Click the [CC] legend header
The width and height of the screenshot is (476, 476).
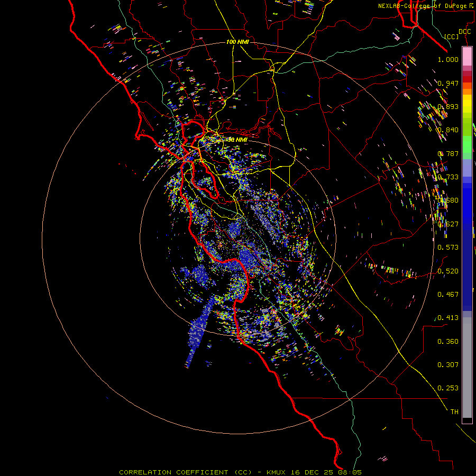[x=452, y=36]
